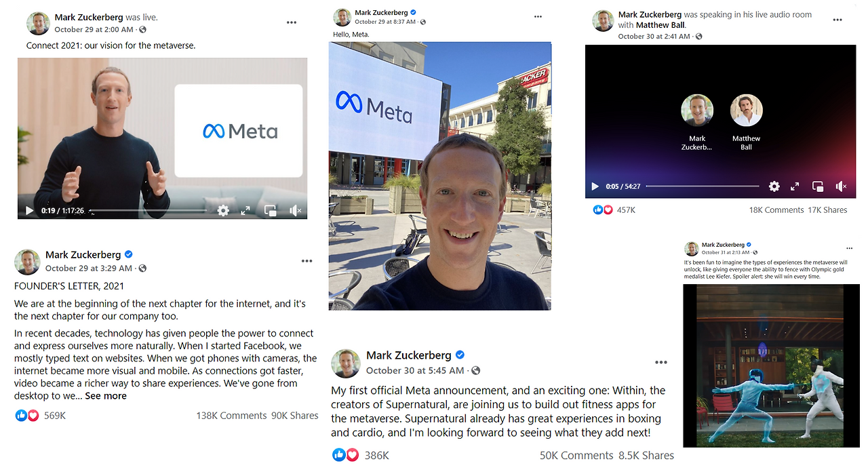Image resolution: width=868 pixels, height=476 pixels.
Task: Open the Matthew Ball profile link
Action: 660,25
